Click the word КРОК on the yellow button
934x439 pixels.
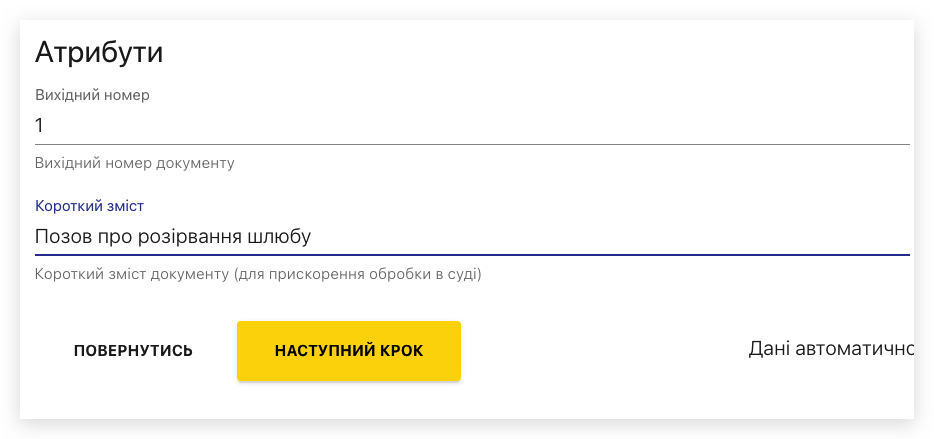(x=399, y=351)
